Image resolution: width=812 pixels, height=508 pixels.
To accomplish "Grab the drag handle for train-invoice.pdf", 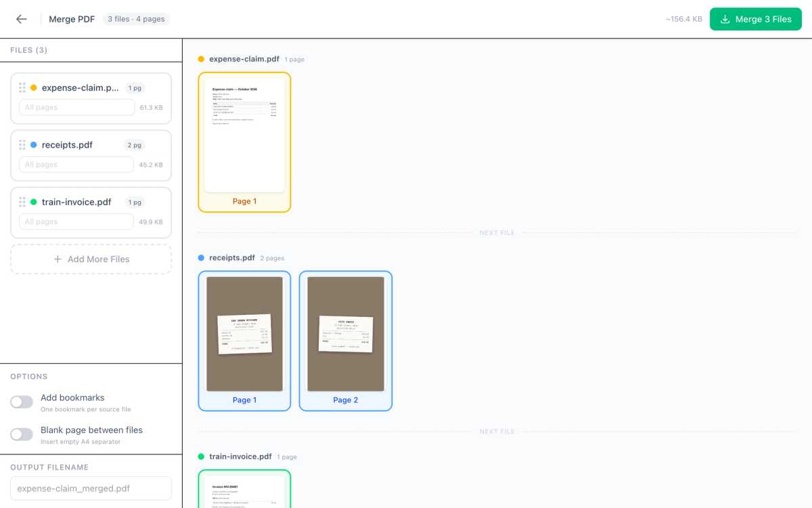I will pyautogui.click(x=22, y=202).
